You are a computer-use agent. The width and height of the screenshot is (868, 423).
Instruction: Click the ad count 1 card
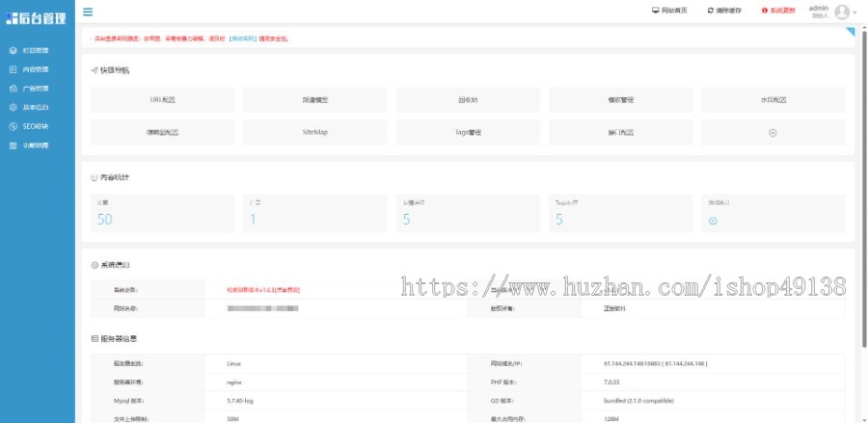(x=315, y=213)
